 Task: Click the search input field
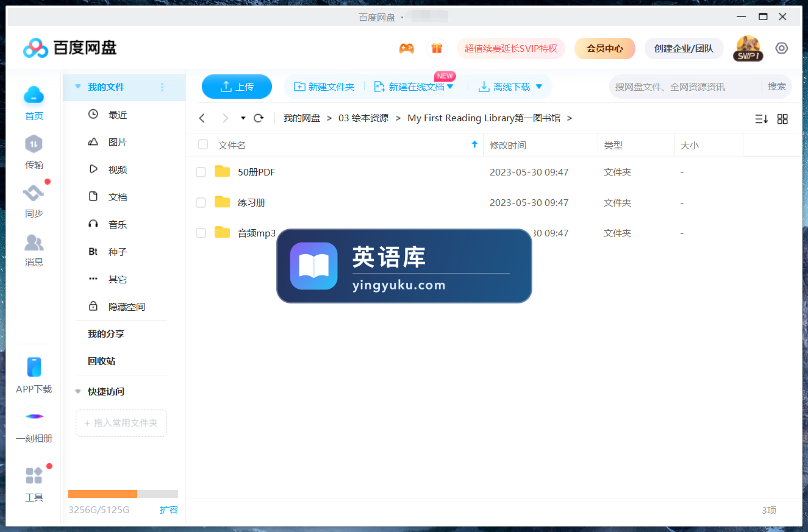tap(685, 87)
